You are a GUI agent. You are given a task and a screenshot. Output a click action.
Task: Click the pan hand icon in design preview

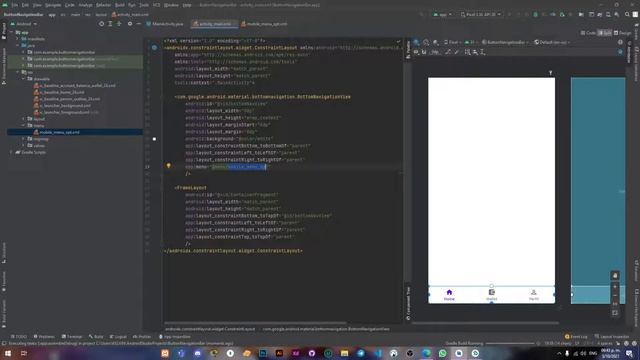[615, 276]
